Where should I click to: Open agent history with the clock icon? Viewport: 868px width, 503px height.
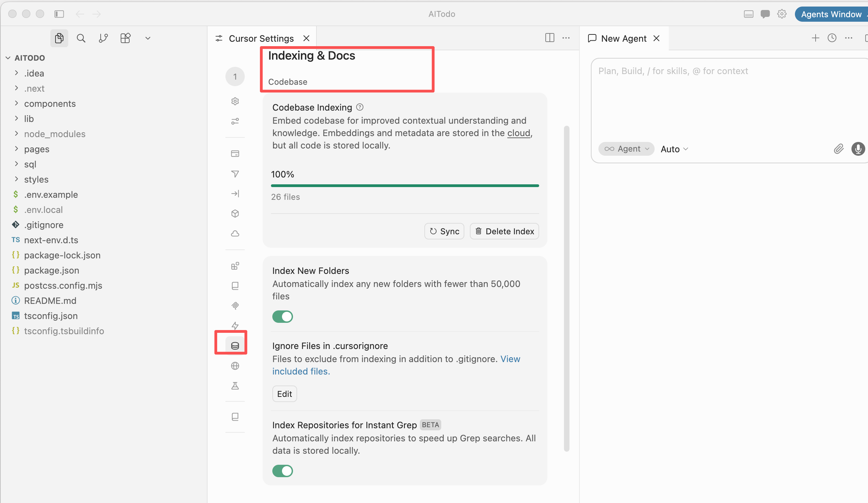click(832, 38)
